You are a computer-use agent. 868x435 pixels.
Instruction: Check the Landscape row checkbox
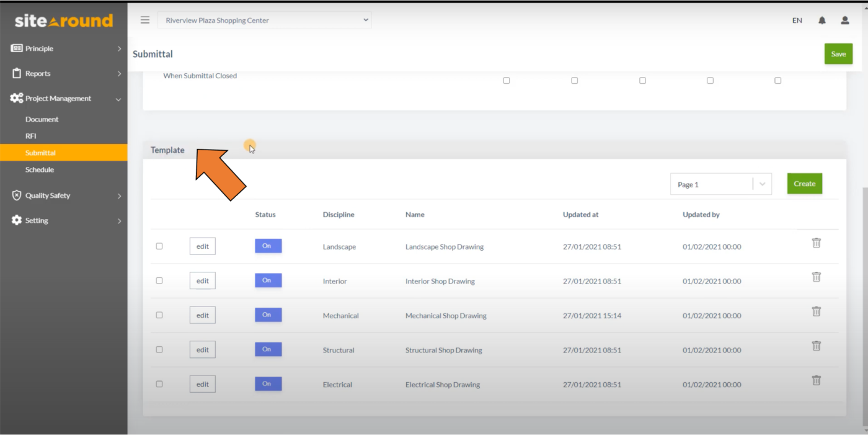pos(159,246)
